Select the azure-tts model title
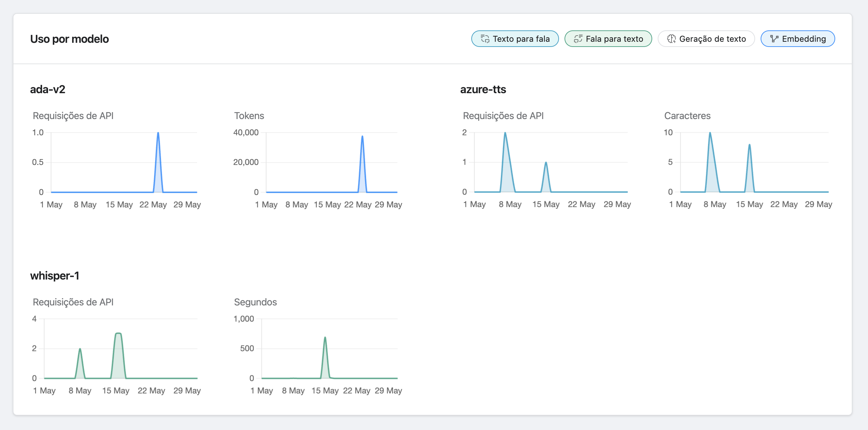The height and width of the screenshot is (430, 868). point(483,89)
